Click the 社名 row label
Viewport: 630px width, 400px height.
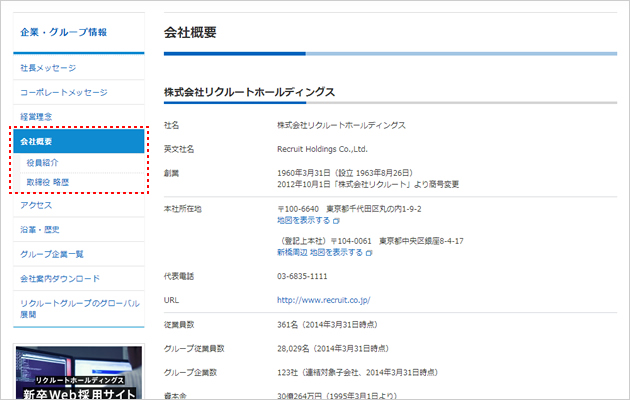[171, 125]
